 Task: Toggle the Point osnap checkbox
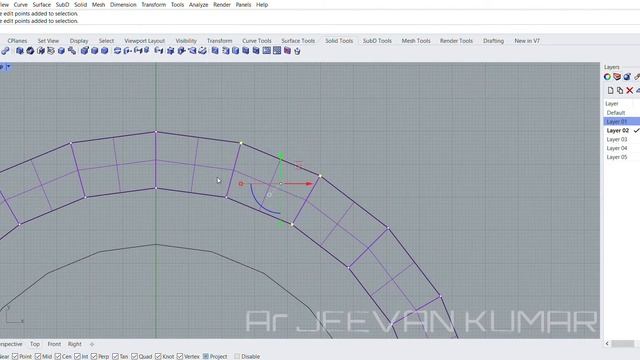(15, 356)
